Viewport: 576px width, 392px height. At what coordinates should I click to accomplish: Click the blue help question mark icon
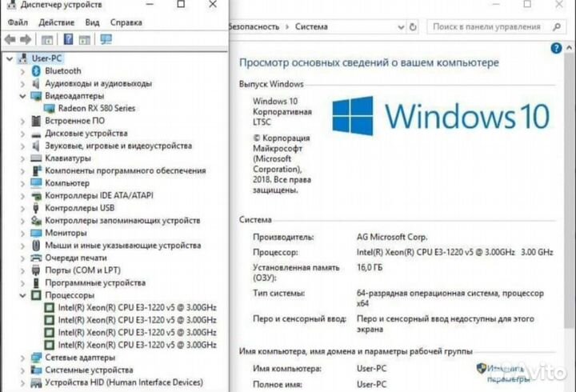point(557,49)
